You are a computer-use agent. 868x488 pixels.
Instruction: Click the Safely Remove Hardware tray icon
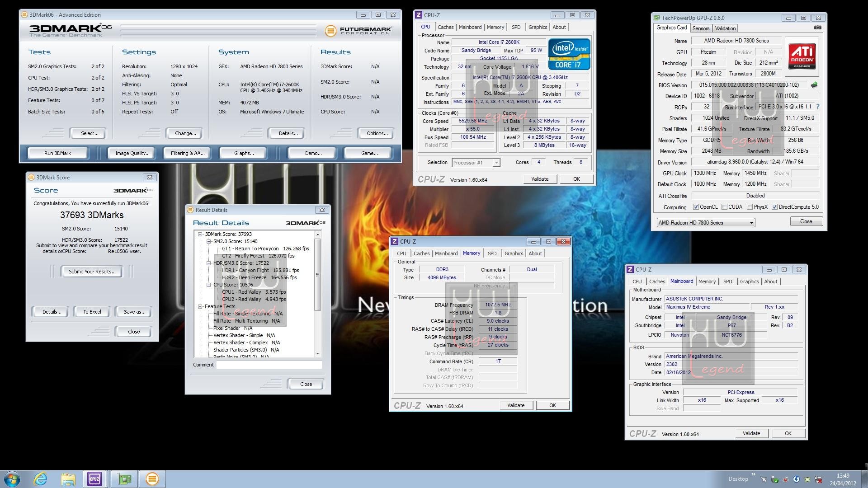pyautogui.click(x=775, y=479)
